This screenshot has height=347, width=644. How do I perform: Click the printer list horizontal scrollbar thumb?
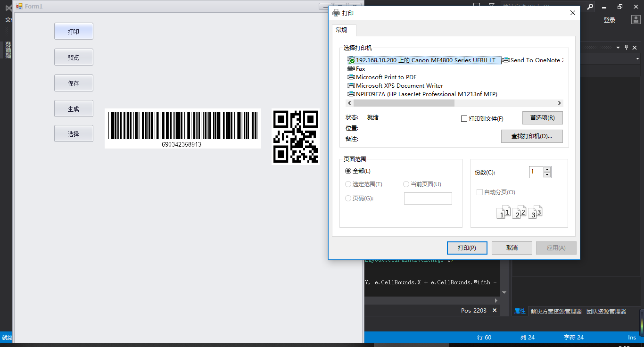404,103
